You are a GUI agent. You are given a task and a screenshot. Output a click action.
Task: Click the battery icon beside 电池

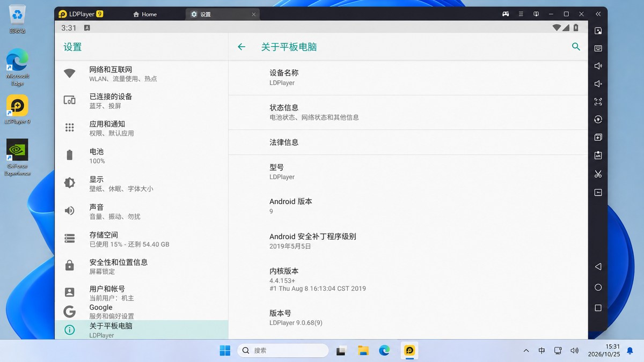point(70,156)
